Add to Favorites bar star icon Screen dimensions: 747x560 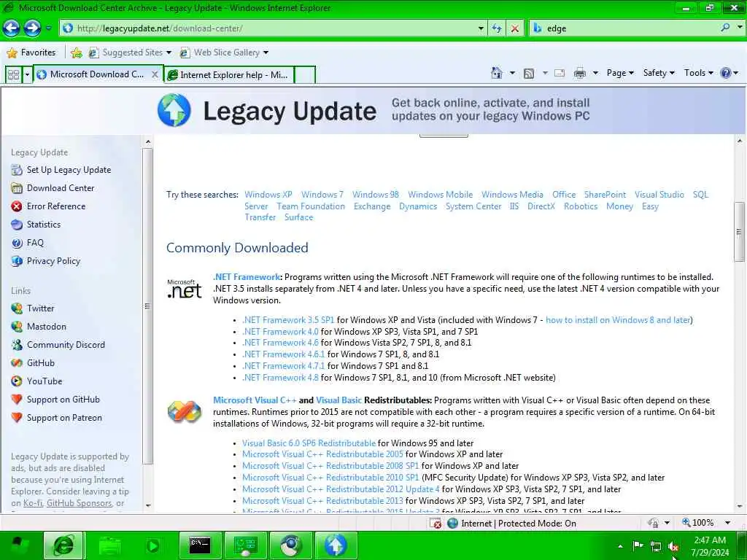tap(76, 52)
